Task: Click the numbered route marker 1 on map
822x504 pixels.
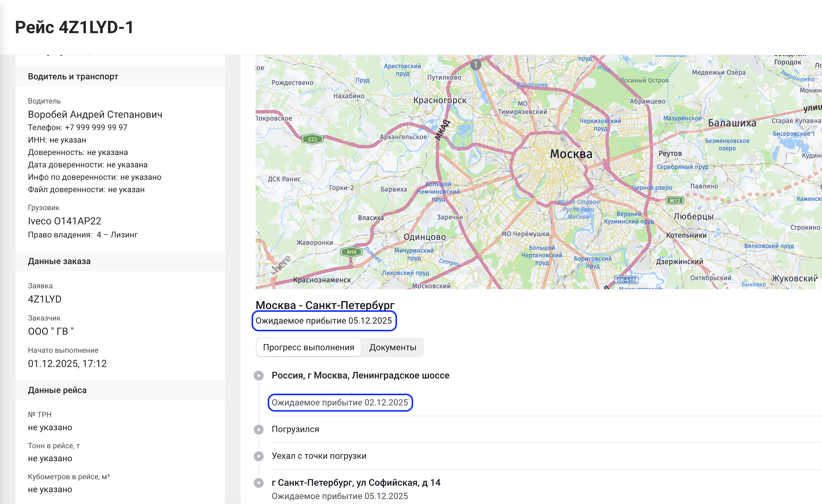Action: click(476, 64)
